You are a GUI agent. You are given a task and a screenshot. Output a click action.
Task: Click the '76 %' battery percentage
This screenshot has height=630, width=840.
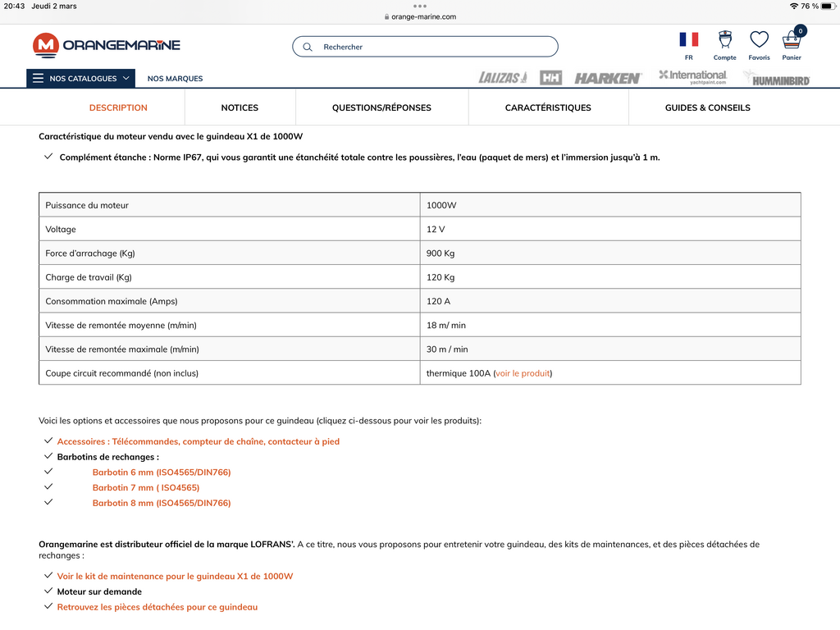[810, 6]
